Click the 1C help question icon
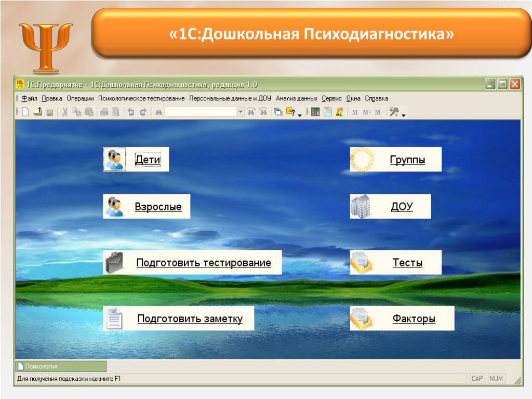532x399 pixels. coord(290,112)
